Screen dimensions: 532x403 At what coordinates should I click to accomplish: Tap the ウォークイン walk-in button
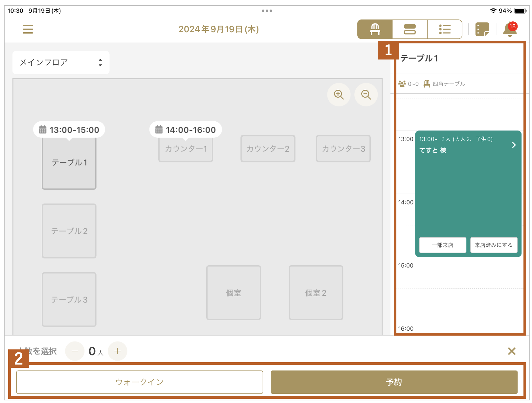click(140, 382)
